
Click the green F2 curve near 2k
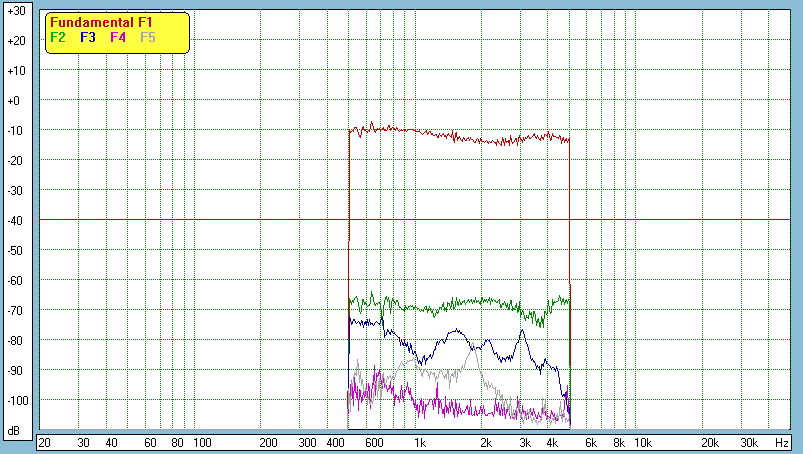(486, 299)
